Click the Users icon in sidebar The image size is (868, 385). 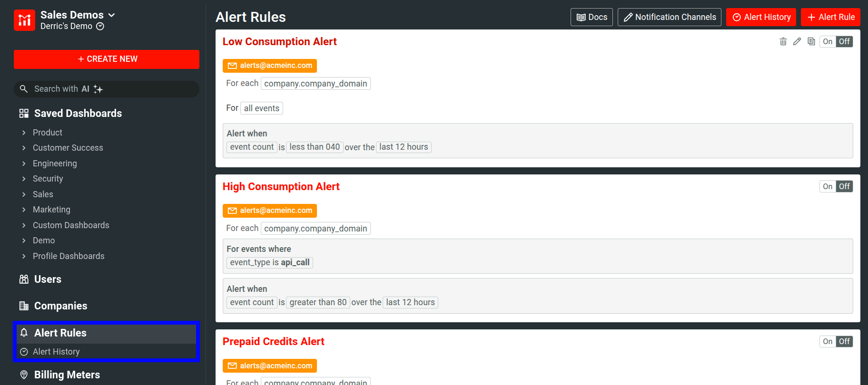click(24, 279)
